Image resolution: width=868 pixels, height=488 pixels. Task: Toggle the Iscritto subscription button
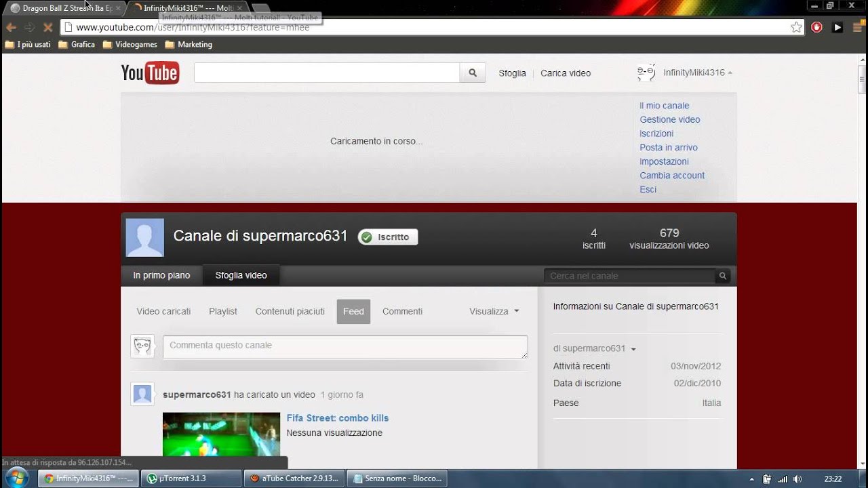tap(388, 237)
